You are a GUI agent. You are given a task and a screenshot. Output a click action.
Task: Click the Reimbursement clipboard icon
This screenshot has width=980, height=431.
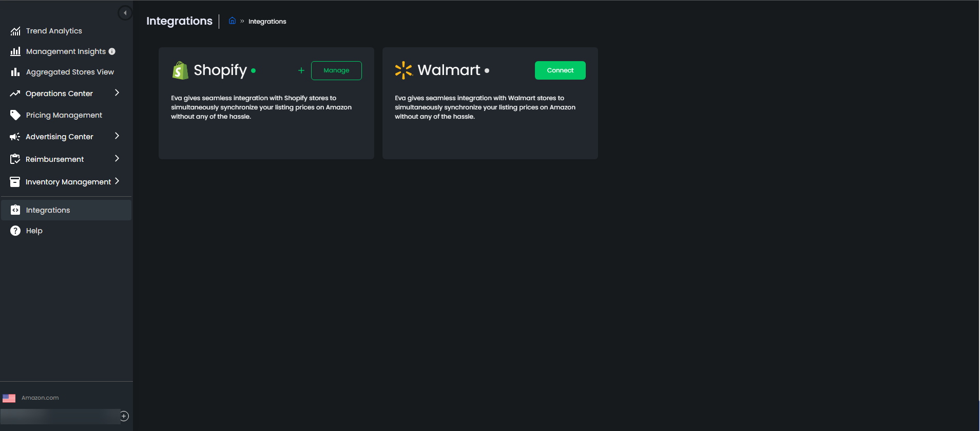pyautogui.click(x=15, y=159)
